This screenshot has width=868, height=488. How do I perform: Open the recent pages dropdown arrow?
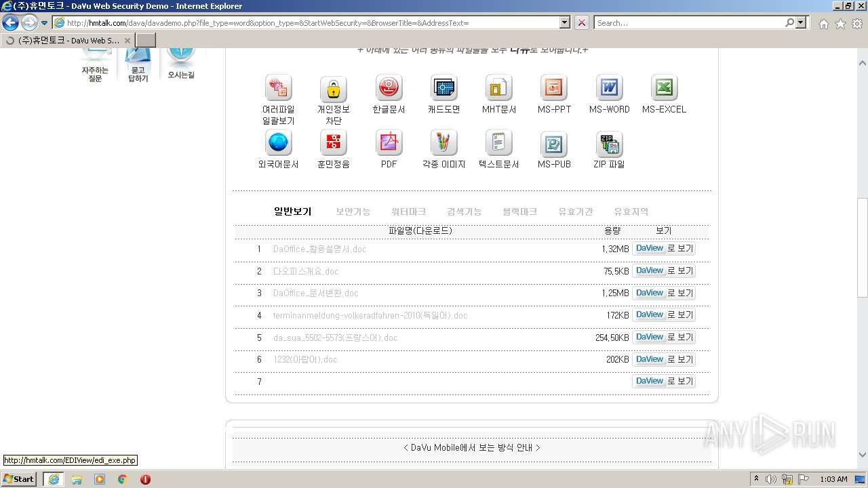click(45, 23)
